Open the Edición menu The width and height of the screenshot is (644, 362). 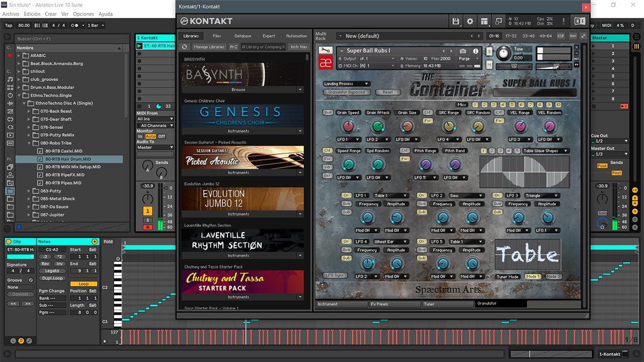tap(32, 14)
